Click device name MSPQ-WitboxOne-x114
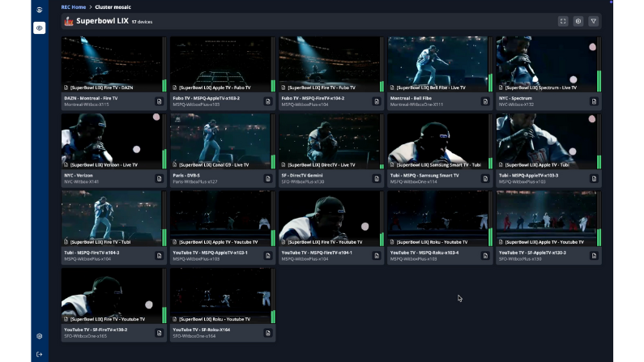The width and height of the screenshot is (644, 362). coord(414,182)
